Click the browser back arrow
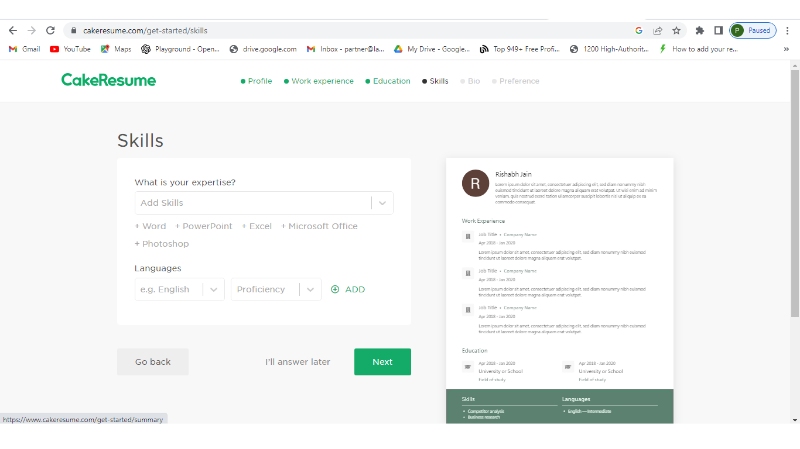 12,31
